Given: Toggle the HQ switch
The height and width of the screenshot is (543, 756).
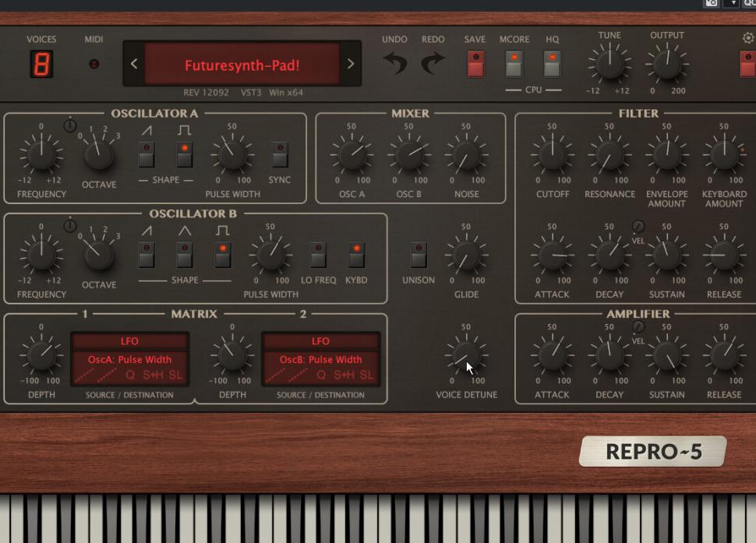Looking at the screenshot, I should pos(552,64).
